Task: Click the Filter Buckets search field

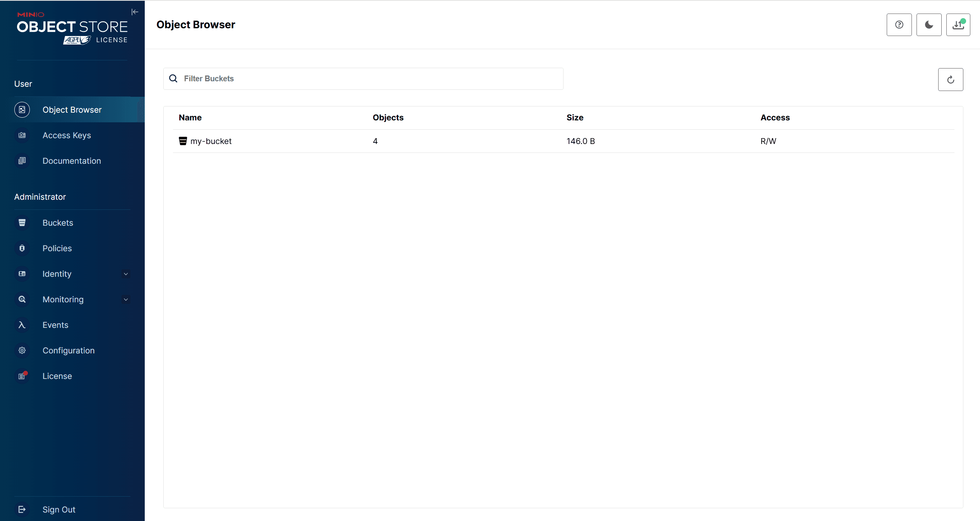Action: pyautogui.click(x=363, y=79)
